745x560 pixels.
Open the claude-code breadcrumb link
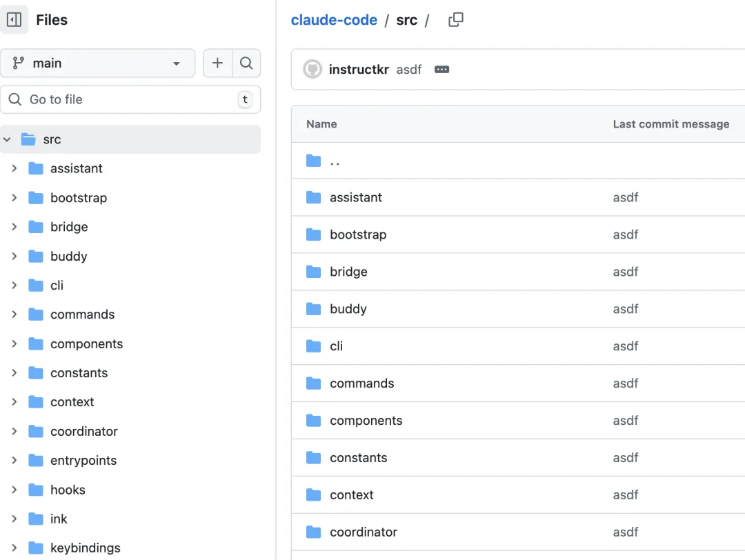pos(334,20)
